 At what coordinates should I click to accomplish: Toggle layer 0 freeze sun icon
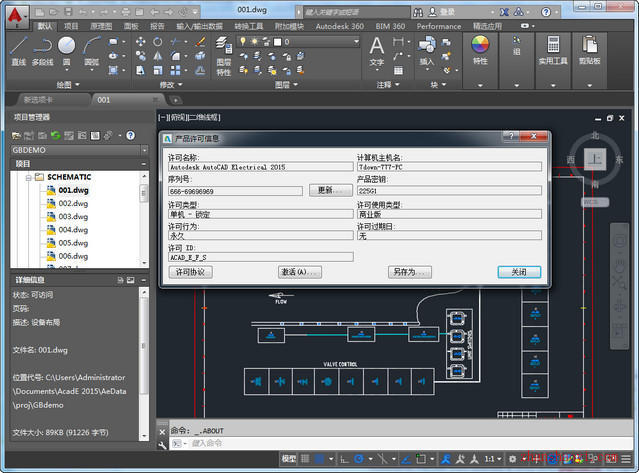[x=255, y=42]
